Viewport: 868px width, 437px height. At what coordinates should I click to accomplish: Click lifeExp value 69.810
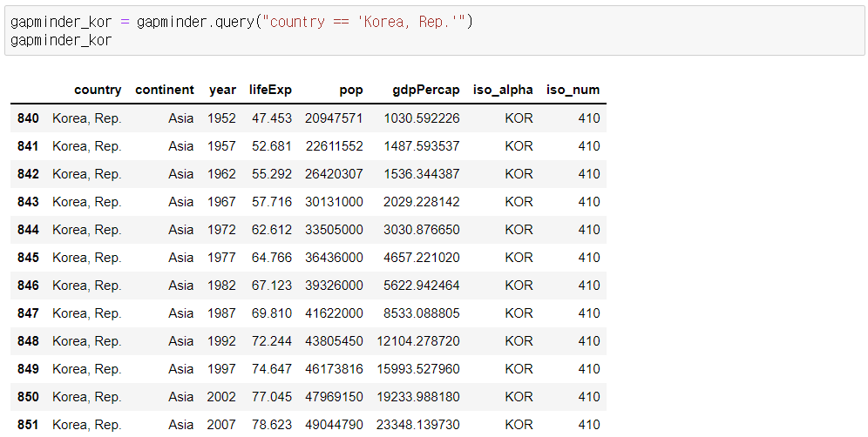click(x=272, y=313)
